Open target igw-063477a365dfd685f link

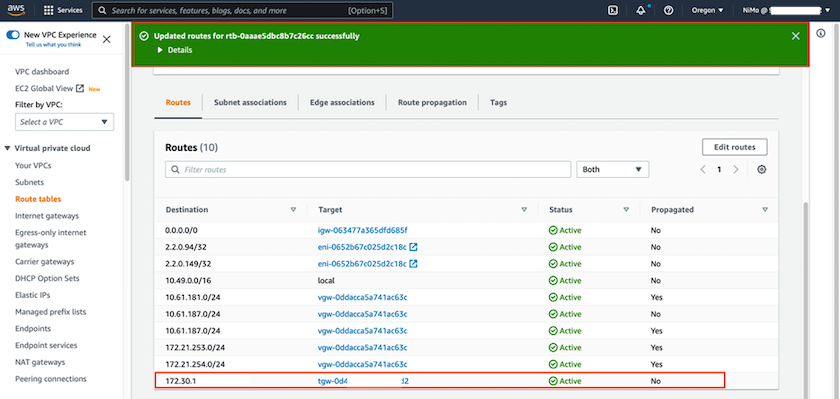pos(363,230)
